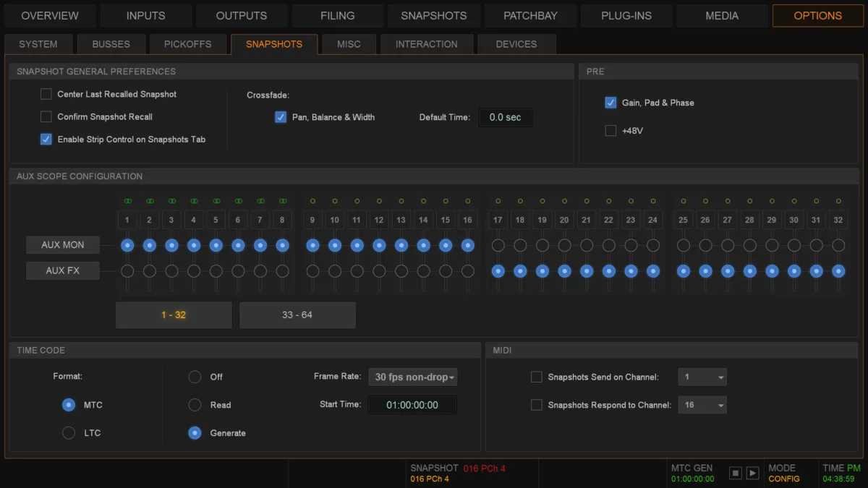The height and width of the screenshot is (488, 868).
Task: Set aux 22 to AUX MON
Action: 609,245
